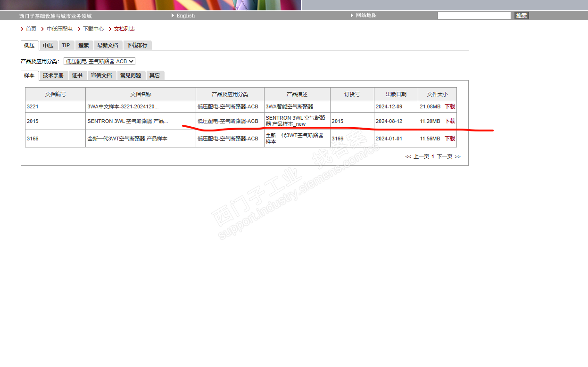
Task: Expand the 产品及应用分类 dropdown
Action: pyautogui.click(x=99, y=61)
